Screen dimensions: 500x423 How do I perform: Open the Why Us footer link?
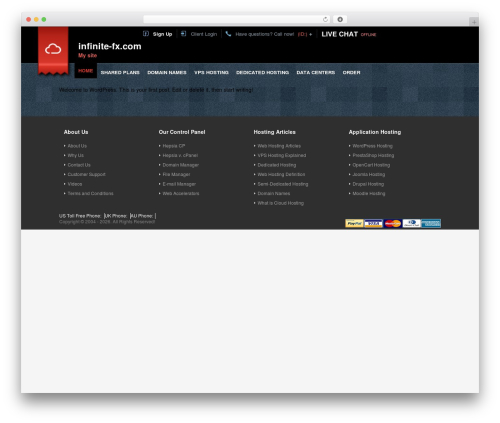click(x=76, y=155)
